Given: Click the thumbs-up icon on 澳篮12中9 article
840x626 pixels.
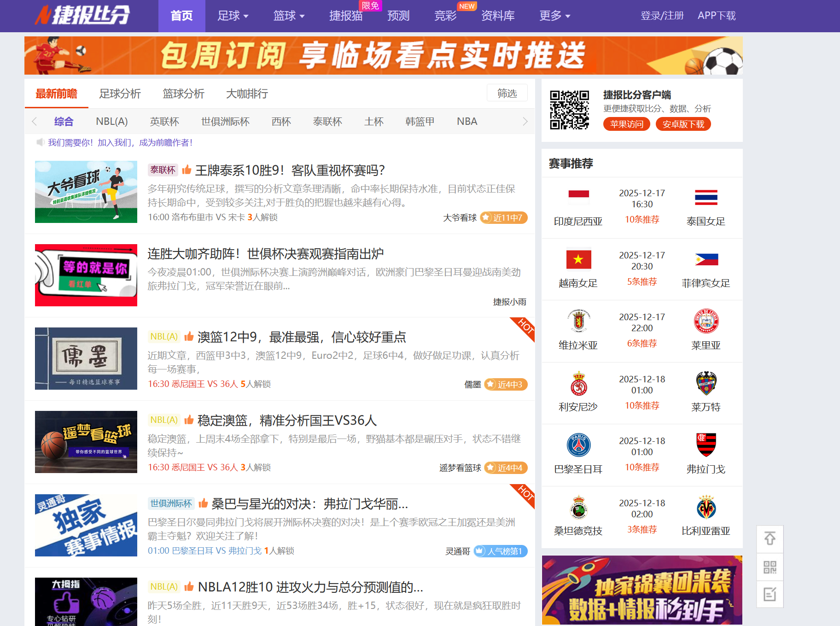Looking at the screenshot, I should [x=189, y=337].
